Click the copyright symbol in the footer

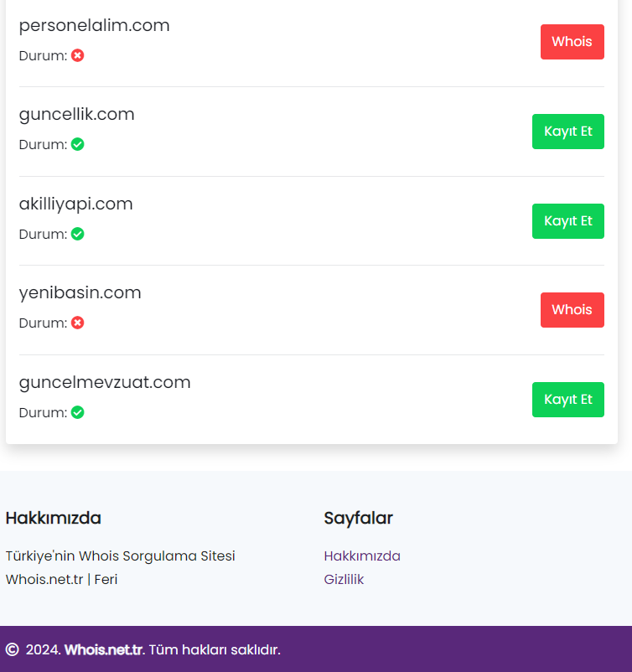tap(13, 649)
